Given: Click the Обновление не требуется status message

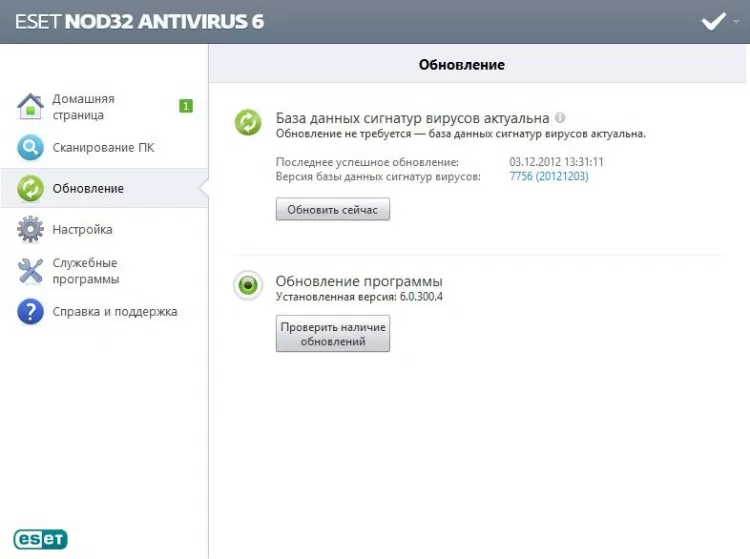Looking at the screenshot, I should (x=461, y=134).
